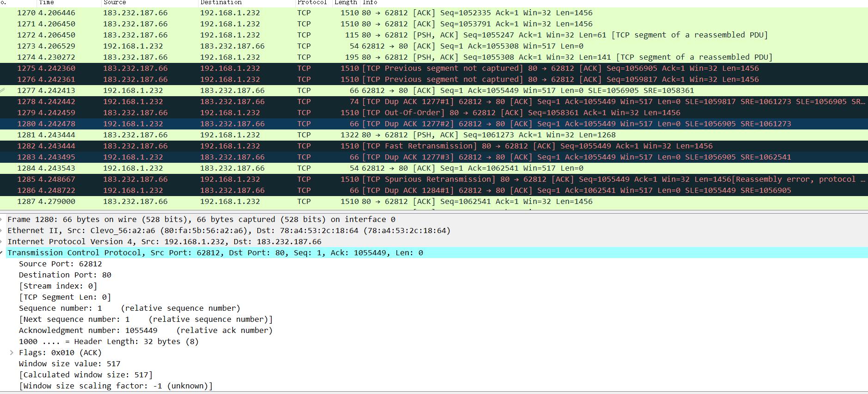The image size is (868, 394).
Task: Click packet 1280 Dup ACK 1277#2 row
Action: coord(434,124)
